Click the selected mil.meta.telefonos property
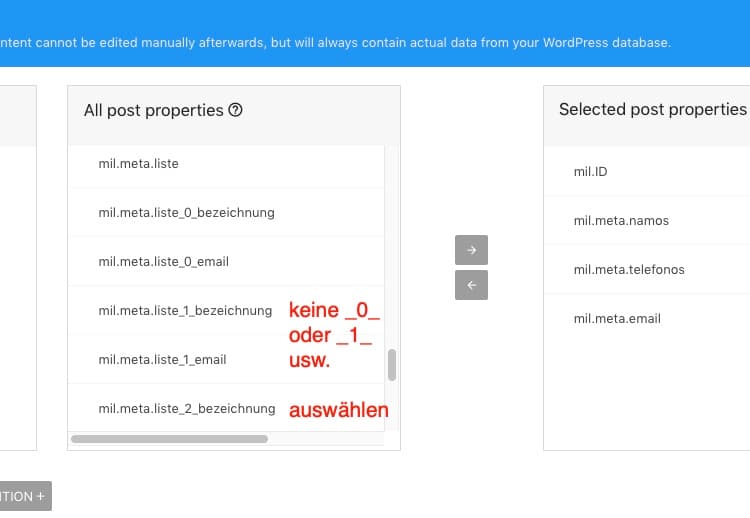 click(x=629, y=269)
